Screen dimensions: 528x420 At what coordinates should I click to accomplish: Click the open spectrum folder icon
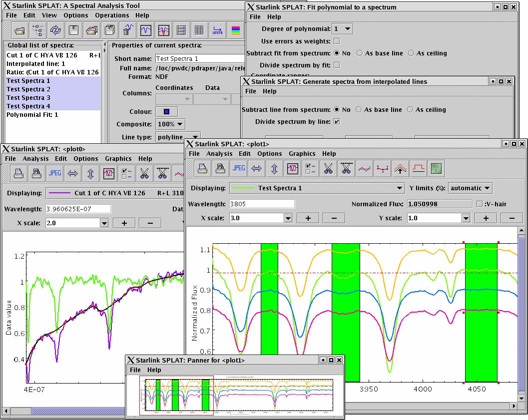point(20,30)
